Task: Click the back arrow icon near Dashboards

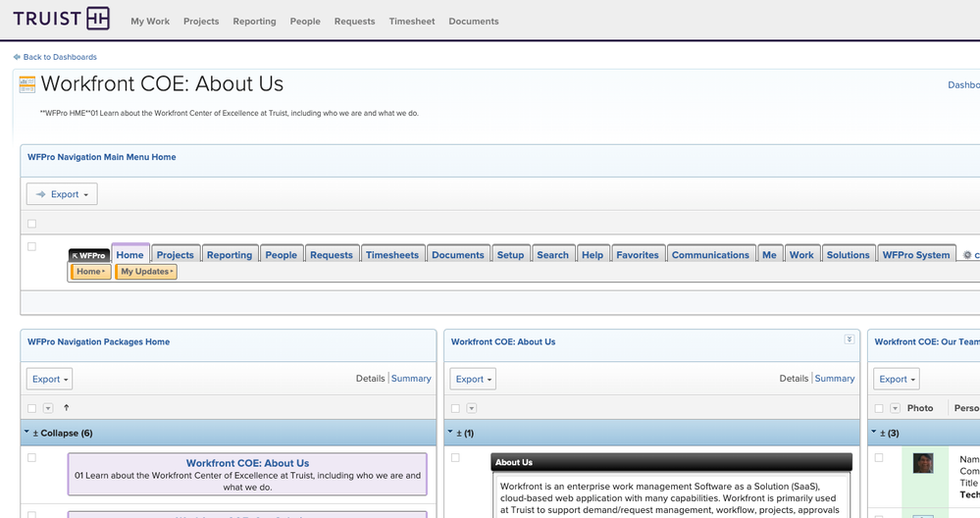Action: (x=17, y=57)
